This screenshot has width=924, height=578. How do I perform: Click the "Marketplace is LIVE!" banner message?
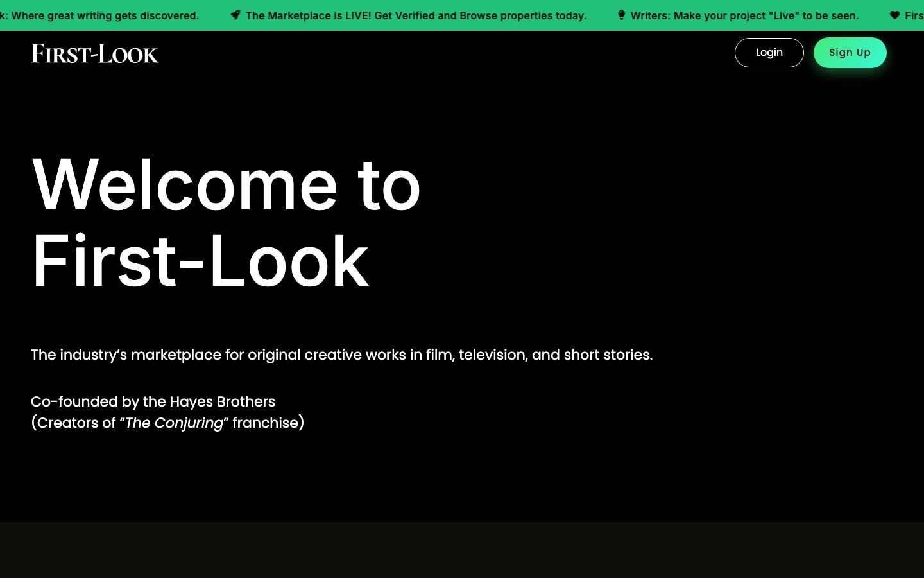coord(416,15)
